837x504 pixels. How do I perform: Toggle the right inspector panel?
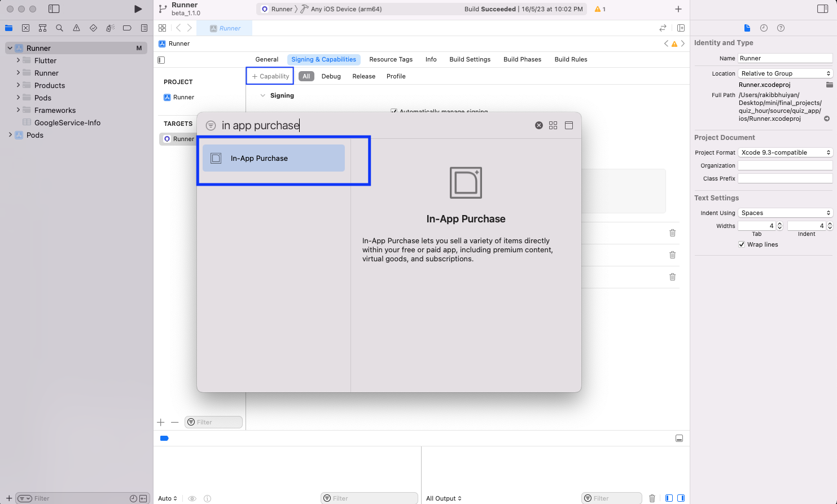(822, 9)
